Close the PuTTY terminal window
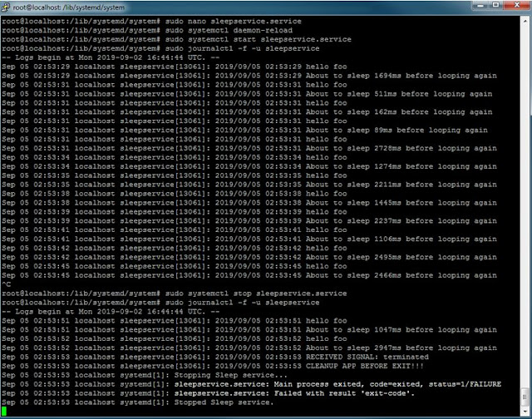 pyautogui.click(x=516, y=5)
